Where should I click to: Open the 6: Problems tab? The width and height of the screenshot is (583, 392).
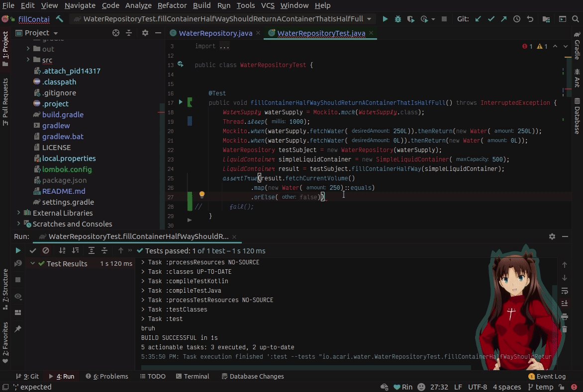[x=107, y=376]
